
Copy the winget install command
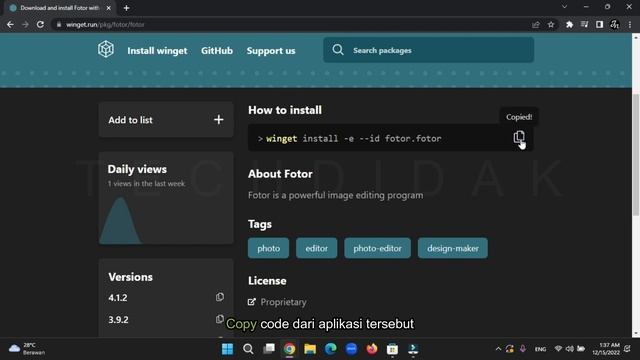click(519, 137)
